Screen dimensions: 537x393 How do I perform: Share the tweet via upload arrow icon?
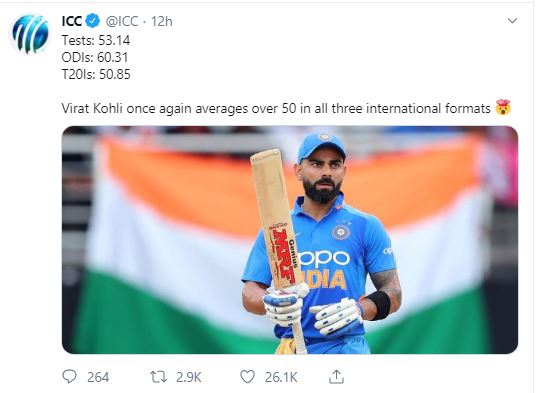pos(336,377)
